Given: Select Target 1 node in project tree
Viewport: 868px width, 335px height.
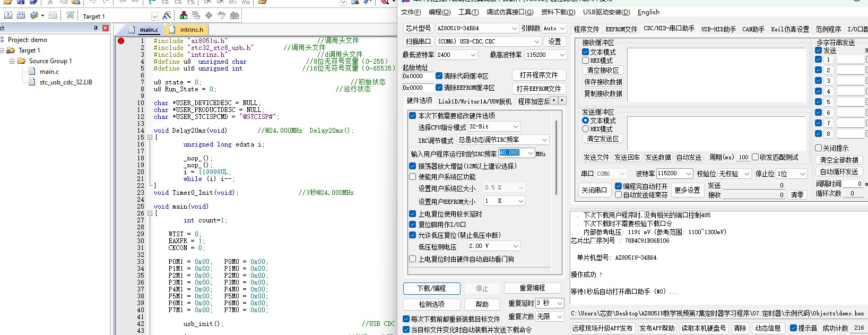Looking at the screenshot, I should point(29,50).
